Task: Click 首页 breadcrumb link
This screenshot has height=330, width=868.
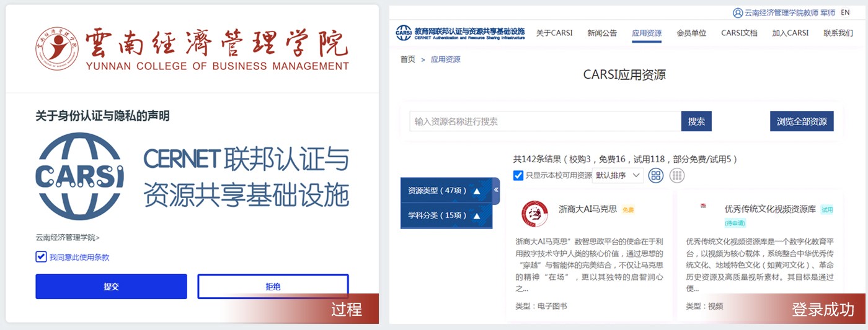Action: point(408,59)
